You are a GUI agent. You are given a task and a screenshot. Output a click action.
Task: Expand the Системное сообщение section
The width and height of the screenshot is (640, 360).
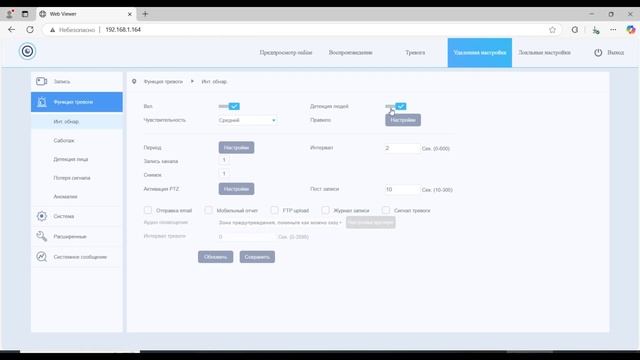pyautogui.click(x=77, y=257)
